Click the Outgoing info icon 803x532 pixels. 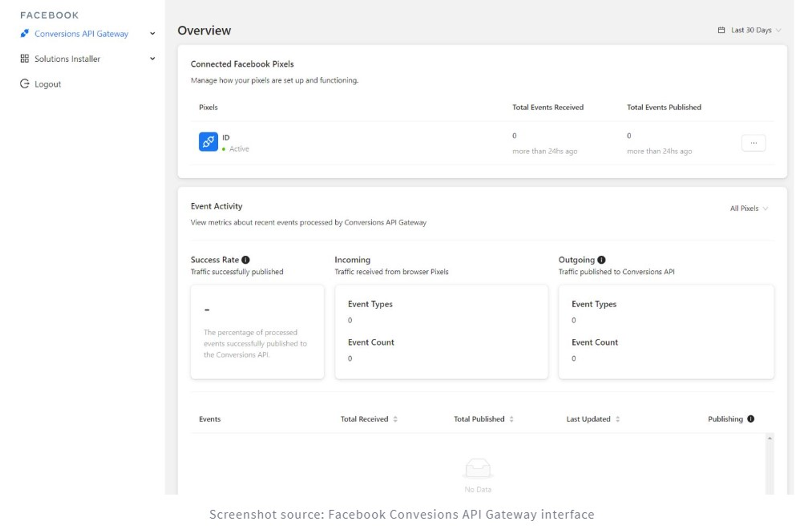[x=602, y=260]
